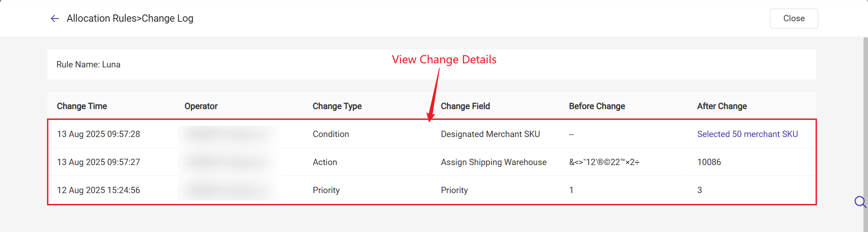Click the back arrow icon
This screenshot has width=868, height=232.
(55, 19)
